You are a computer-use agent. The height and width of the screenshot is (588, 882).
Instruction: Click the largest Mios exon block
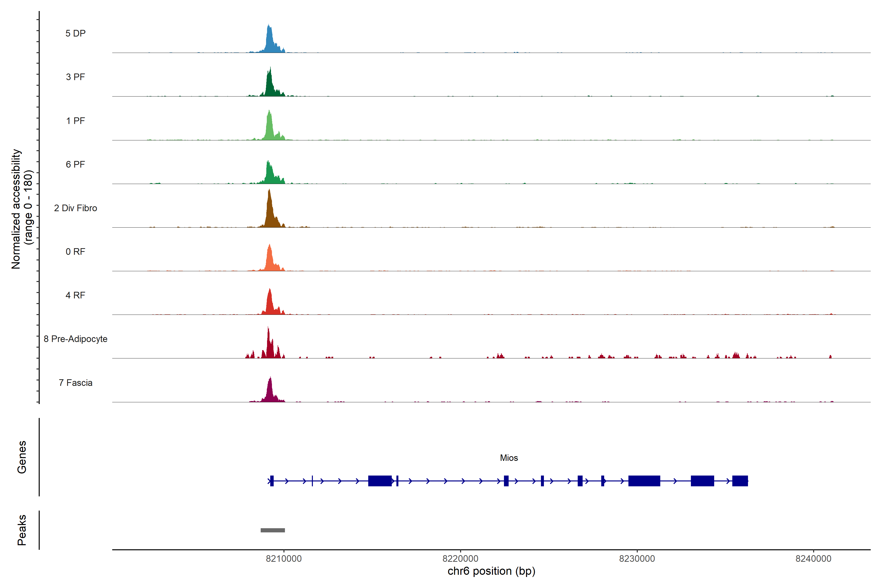[644, 481]
